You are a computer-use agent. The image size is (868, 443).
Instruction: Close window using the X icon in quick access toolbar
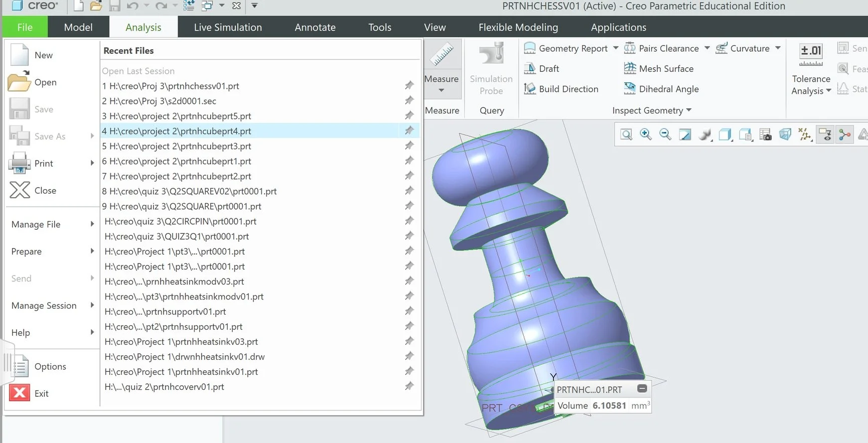[x=236, y=6]
